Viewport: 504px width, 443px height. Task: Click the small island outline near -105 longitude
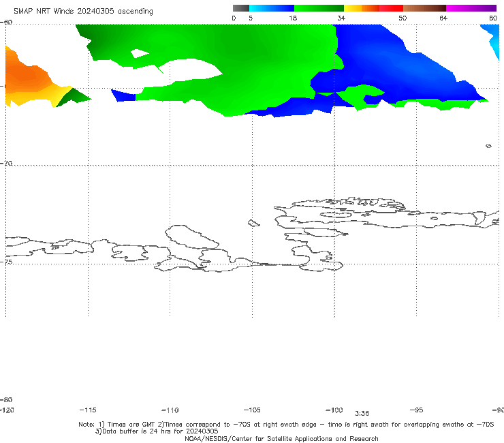pyautogui.click(x=253, y=223)
